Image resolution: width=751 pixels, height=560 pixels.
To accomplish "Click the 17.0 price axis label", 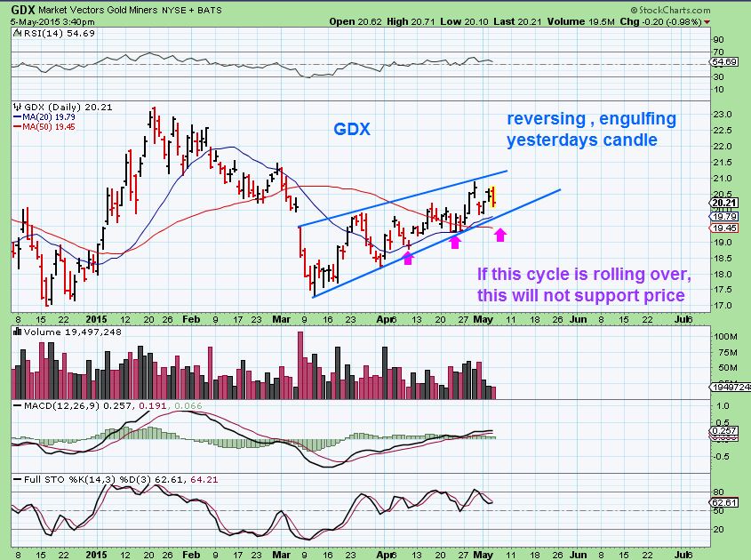I will pyautogui.click(x=723, y=305).
